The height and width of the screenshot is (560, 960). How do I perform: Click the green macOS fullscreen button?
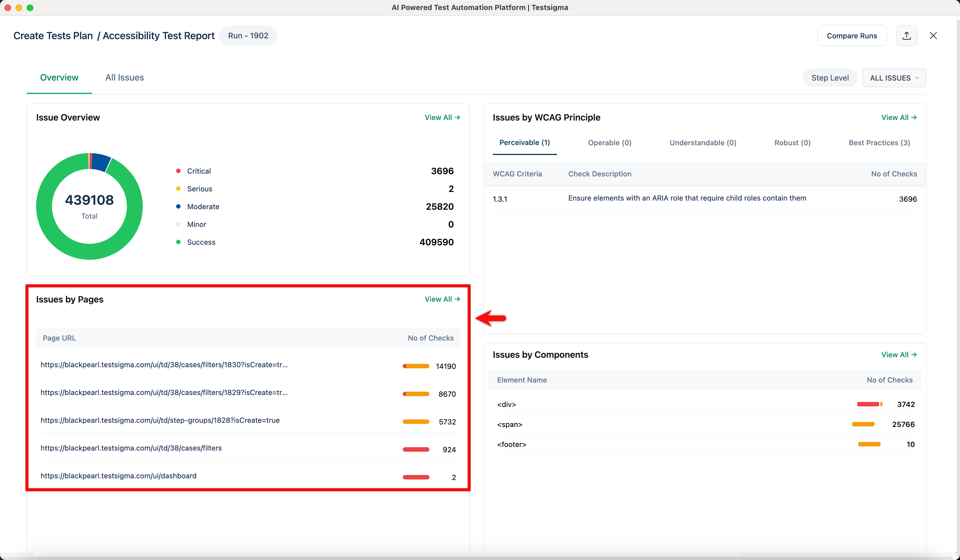click(x=30, y=7)
